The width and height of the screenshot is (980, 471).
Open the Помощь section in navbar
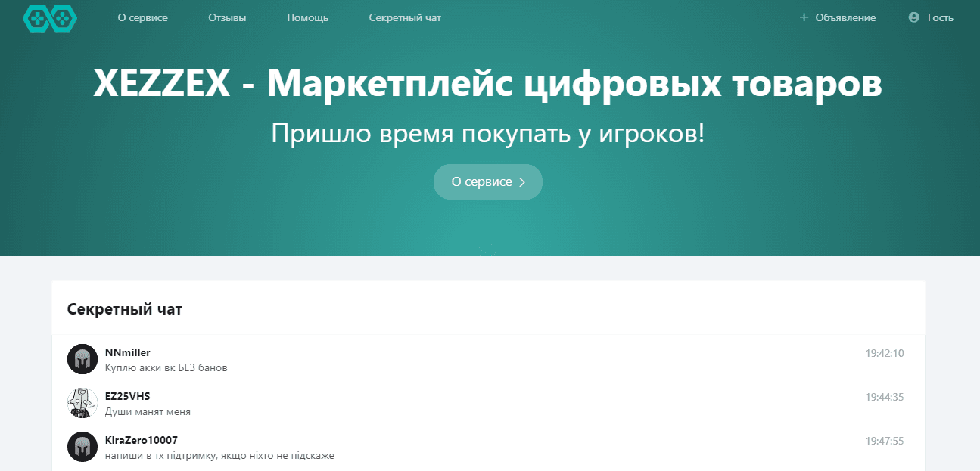pos(307,18)
